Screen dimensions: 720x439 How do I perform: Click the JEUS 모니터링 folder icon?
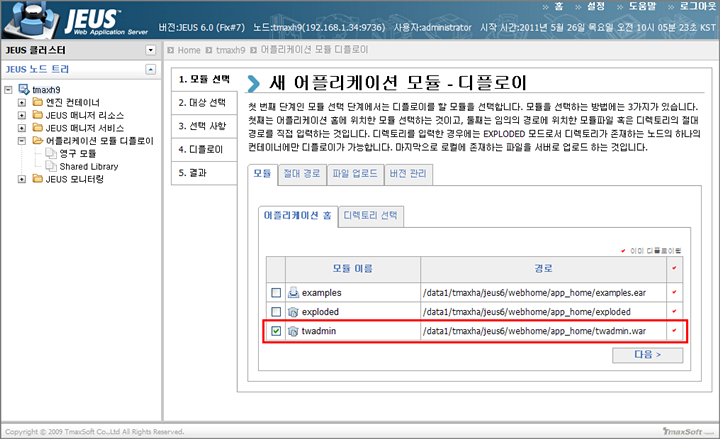point(38,179)
